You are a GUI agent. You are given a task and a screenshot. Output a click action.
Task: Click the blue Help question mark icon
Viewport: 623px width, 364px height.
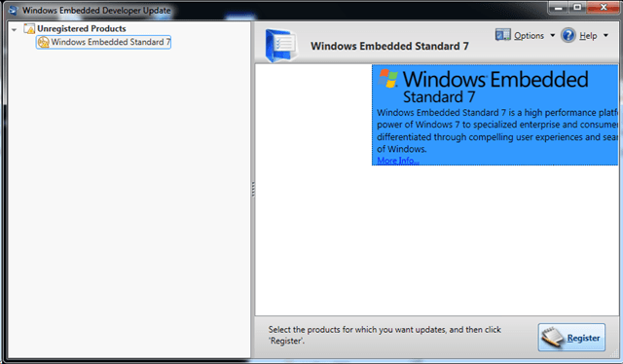click(x=568, y=35)
